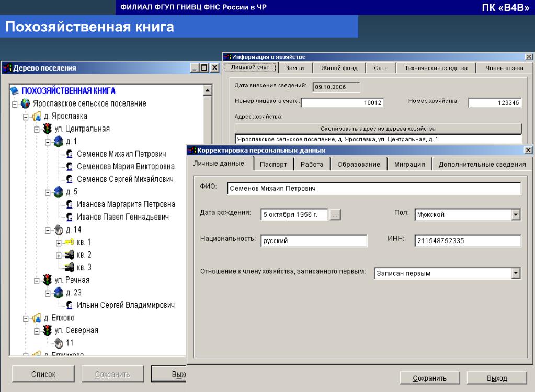Click Скопировать адрес из дерева хозяйства button
Screen dimensions: 535x392
point(378,129)
